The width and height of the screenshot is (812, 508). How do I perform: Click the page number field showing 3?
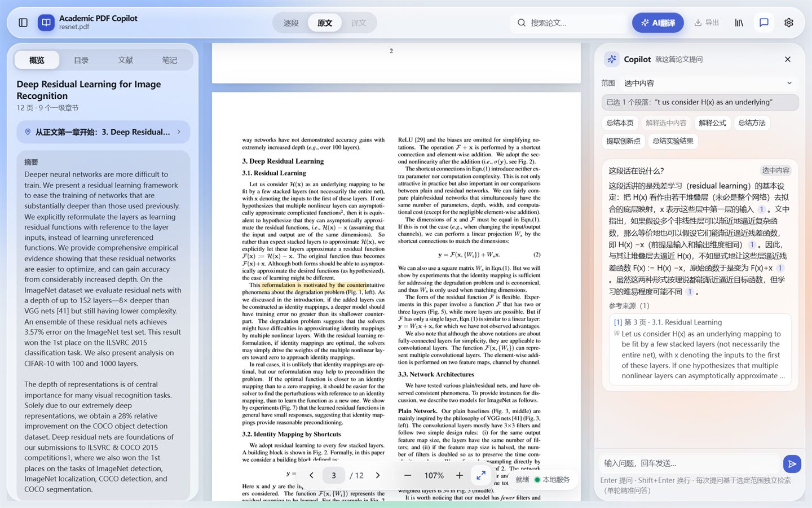click(334, 475)
